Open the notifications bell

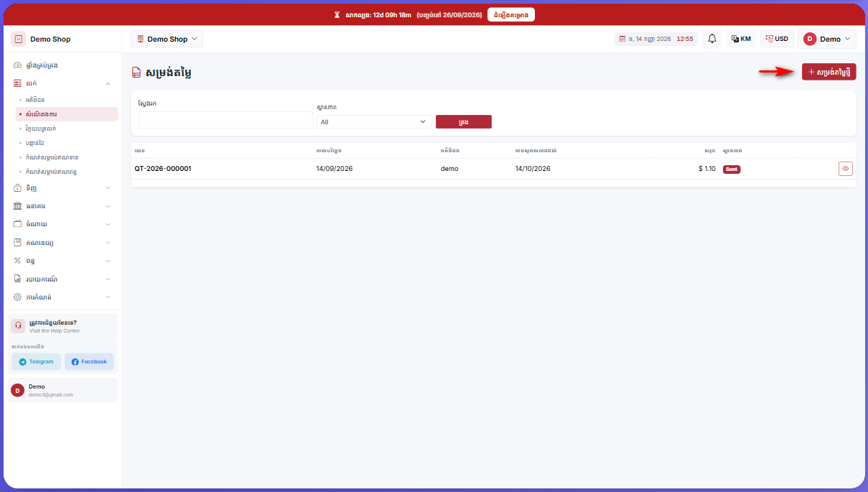pyautogui.click(x=712, y=39)
